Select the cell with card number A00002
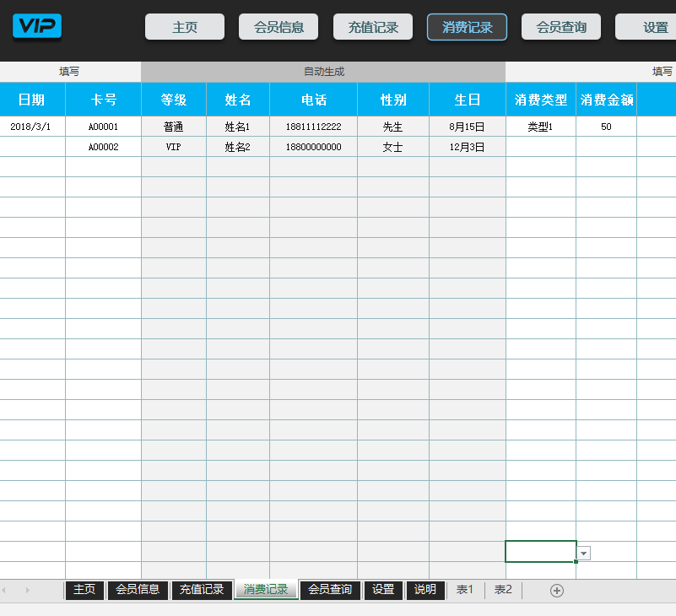676x616 pixels. pyautogui.click(x=102, y=146)
